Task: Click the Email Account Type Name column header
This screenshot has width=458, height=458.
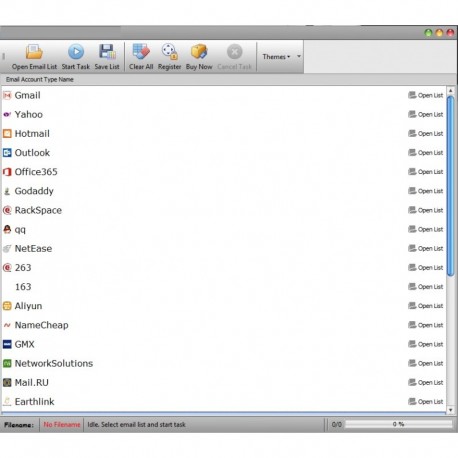Action: 40,79
